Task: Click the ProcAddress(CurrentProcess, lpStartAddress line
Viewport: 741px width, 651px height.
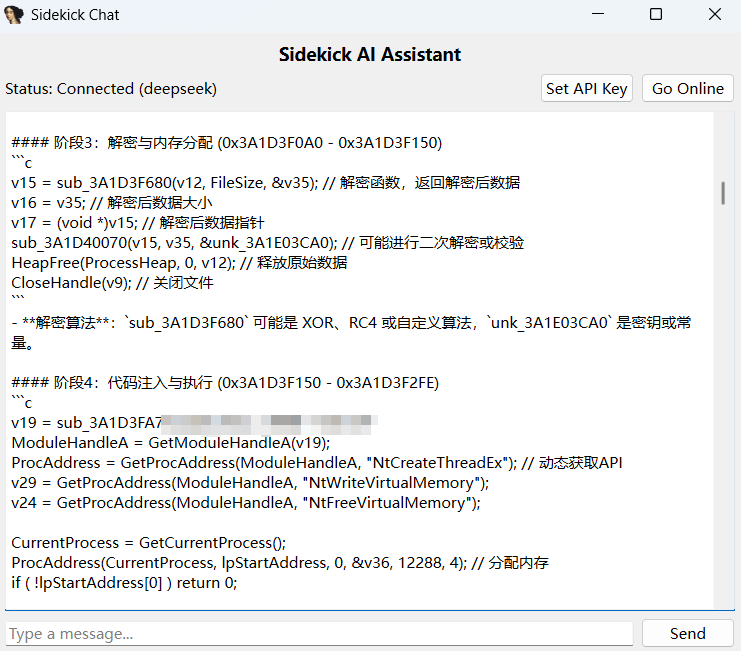Action: click(x=280, y=563)
